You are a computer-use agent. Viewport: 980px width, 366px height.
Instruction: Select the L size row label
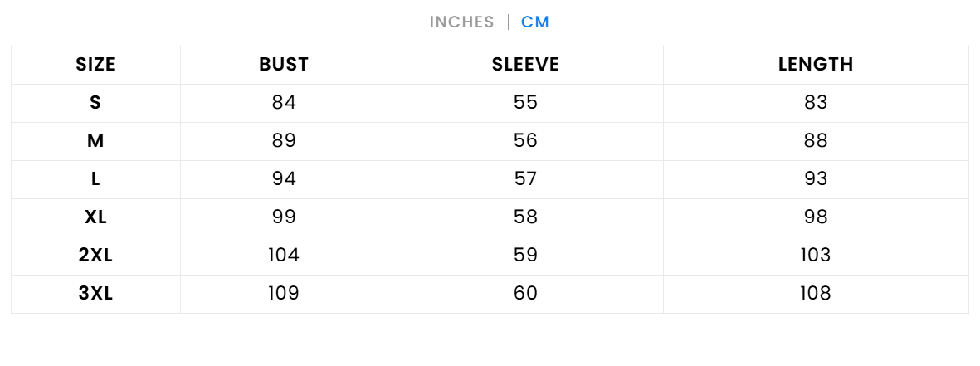click(x=95, y=179)
